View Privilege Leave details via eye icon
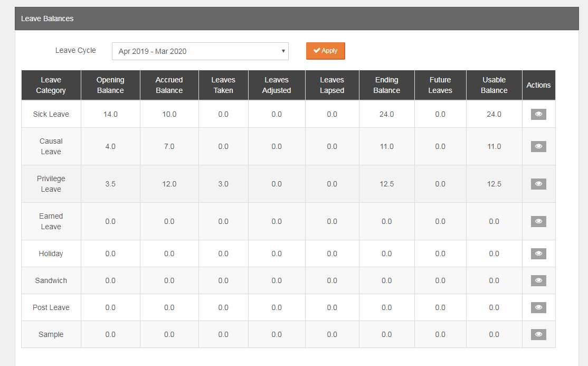 [x=538, y=183]
